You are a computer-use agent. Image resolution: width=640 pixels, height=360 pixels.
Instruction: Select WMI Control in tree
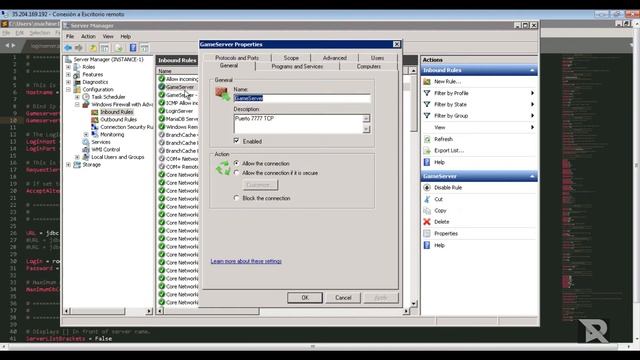(x=105, y=150)
